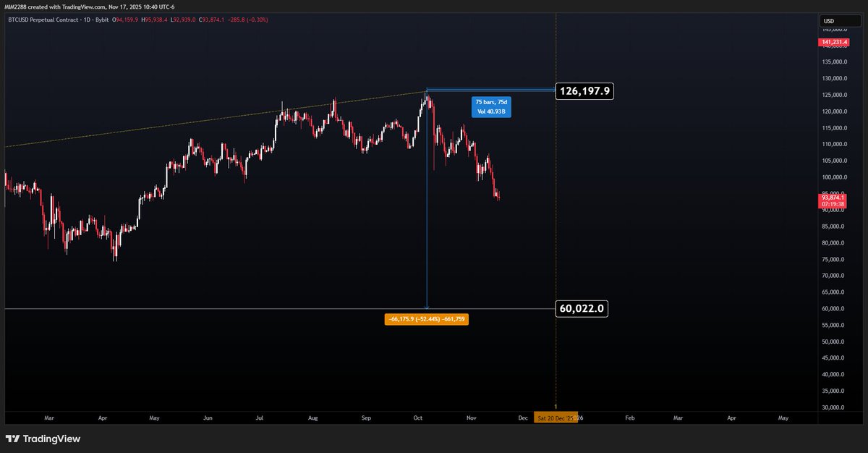Click the Oct label on time axis
Viewport: 868px width, 453px height.
coord(419,418)
